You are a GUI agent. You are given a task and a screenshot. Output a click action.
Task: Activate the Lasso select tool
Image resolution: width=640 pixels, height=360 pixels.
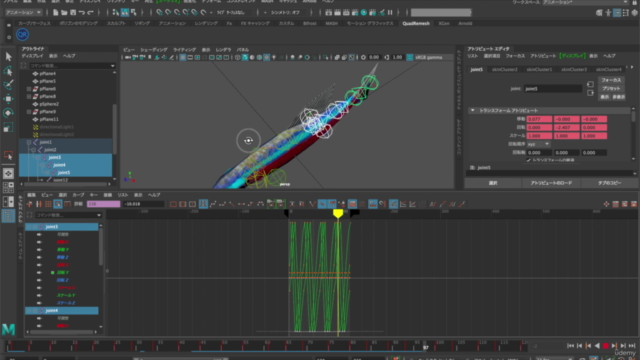[x=8, y=71]
